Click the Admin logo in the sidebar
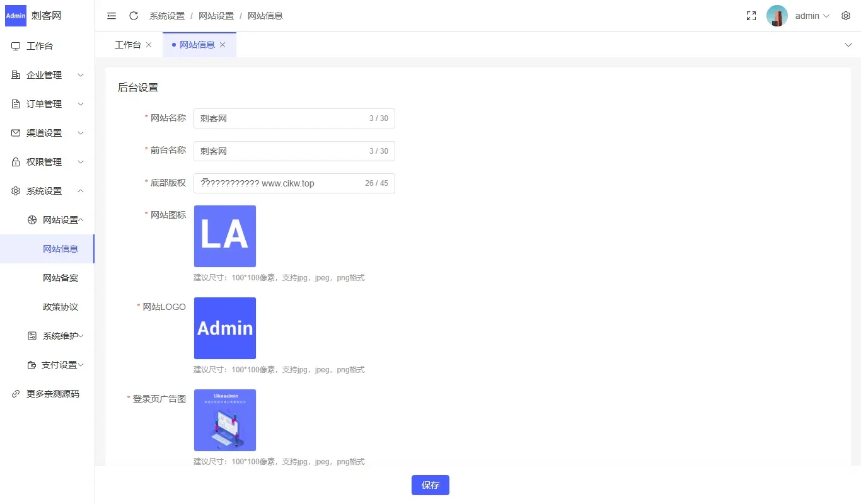This screenshot has width=861, height=504. click(16, 16)
